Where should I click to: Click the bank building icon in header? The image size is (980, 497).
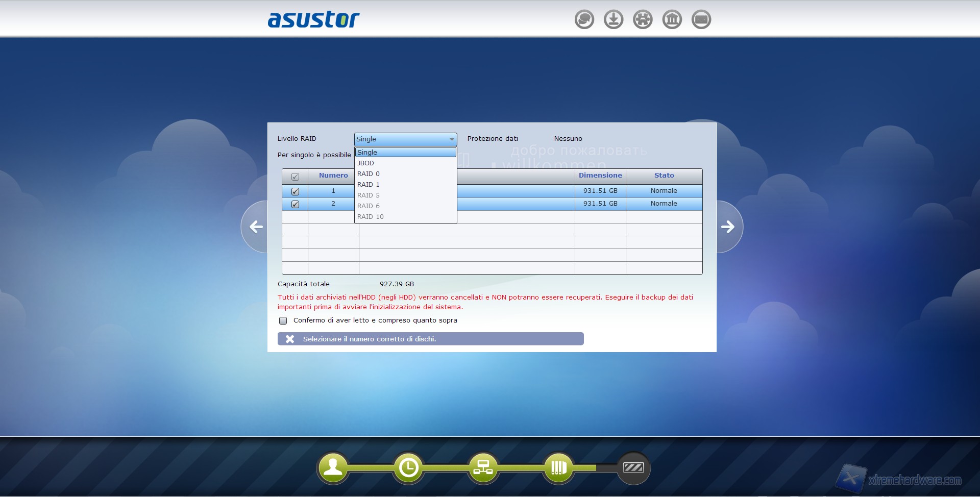click(x=672, y=19)
